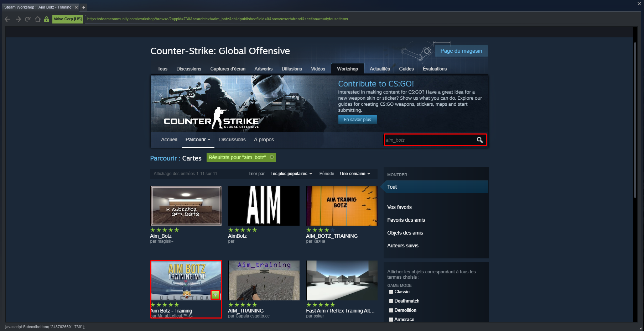Open the À propos section
This screenshot has height=331, width=644.
point(264,140)
